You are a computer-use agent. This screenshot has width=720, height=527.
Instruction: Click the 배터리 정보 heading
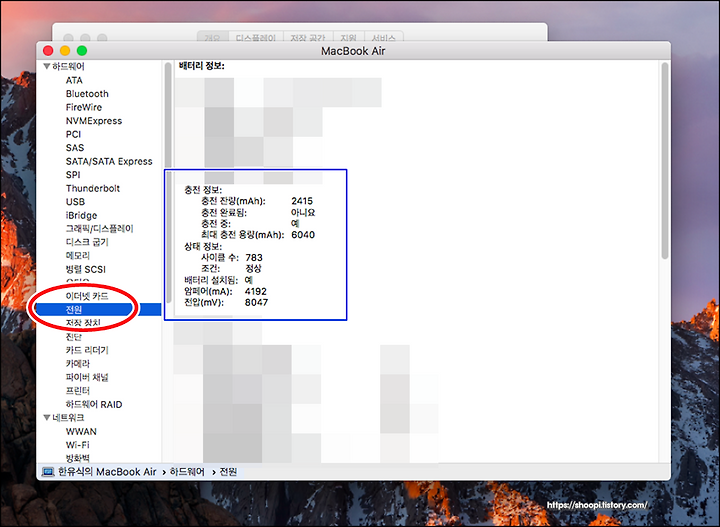tap(202, 66)
